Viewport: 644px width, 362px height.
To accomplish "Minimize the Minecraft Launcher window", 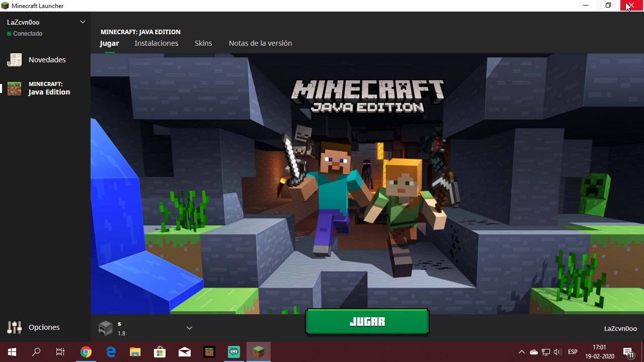I will pos(586,6).
